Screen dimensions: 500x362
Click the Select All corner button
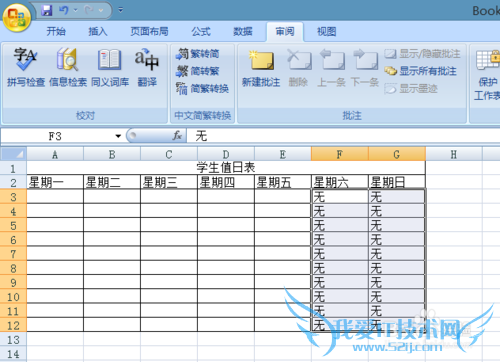[x=13, y=154]
